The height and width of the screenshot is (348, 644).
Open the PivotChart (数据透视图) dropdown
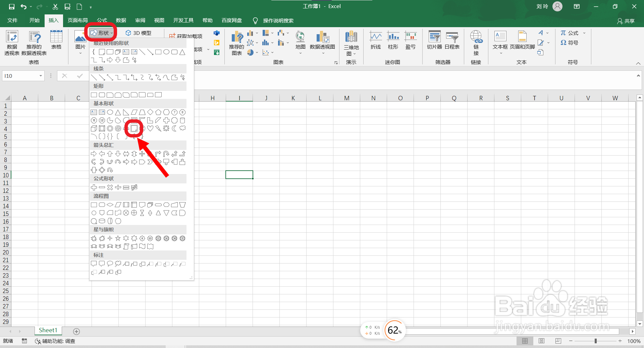click(323, 53)
